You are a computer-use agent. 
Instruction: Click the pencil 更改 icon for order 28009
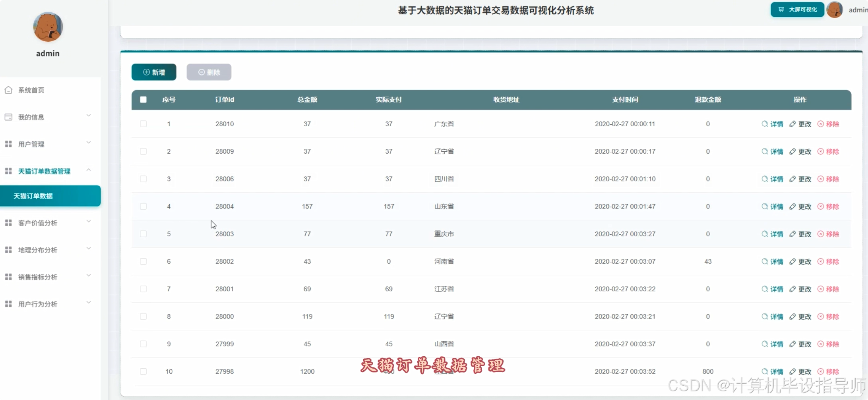coord(792,151)
